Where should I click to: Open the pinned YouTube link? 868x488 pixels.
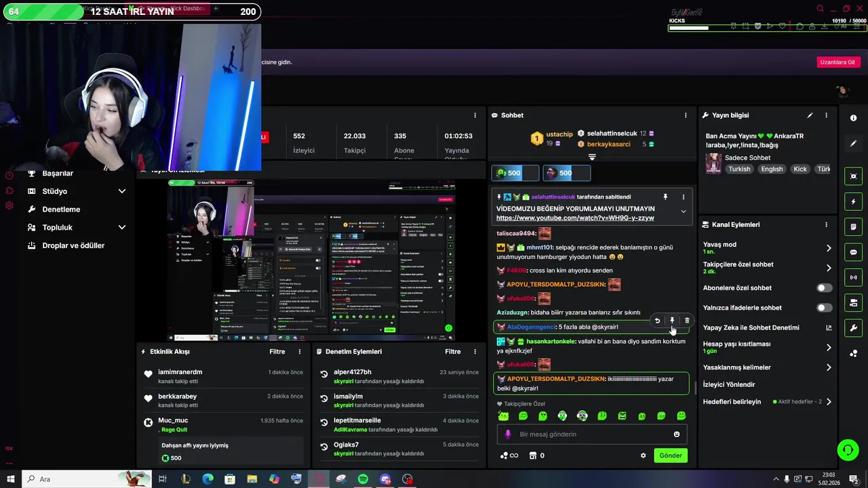pyautogui.click(x=575, y=218)
